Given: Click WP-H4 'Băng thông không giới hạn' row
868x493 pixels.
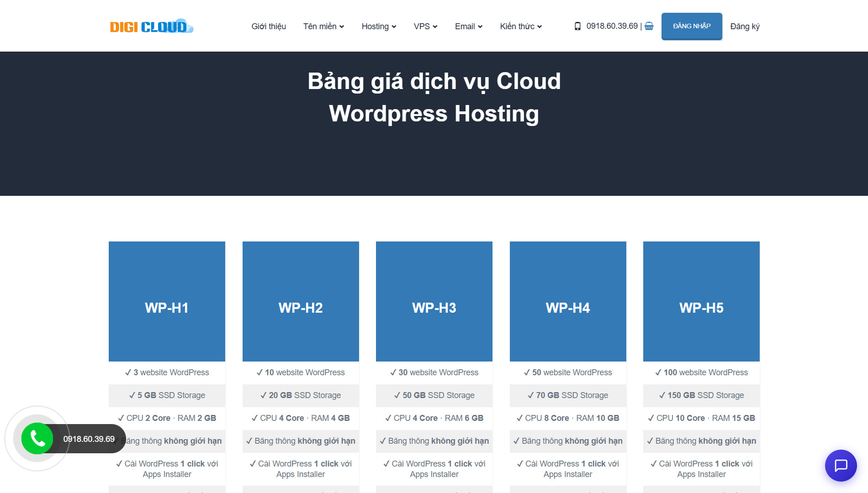Looking at the screenshot, I should coord(568,441).
